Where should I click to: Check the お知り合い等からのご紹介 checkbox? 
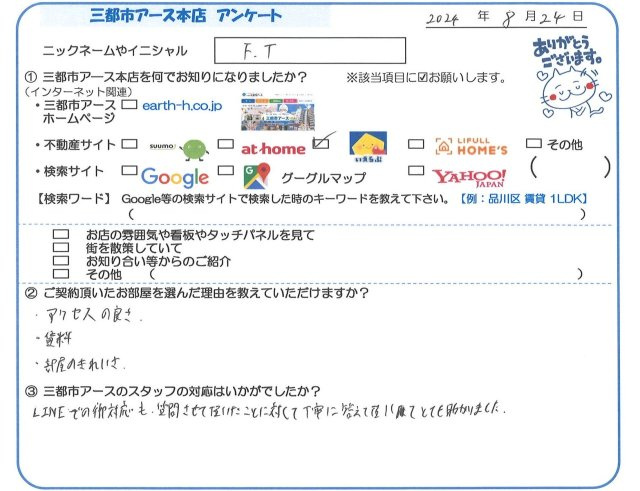61,260
